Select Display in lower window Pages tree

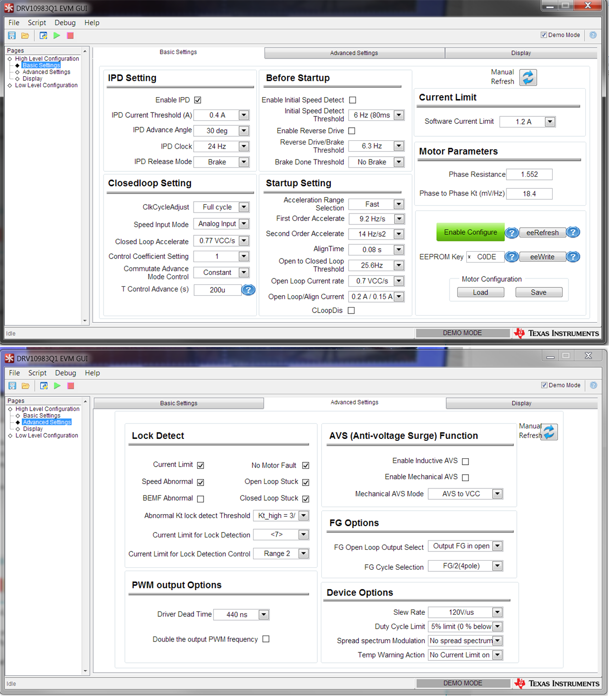pos(33,429)
